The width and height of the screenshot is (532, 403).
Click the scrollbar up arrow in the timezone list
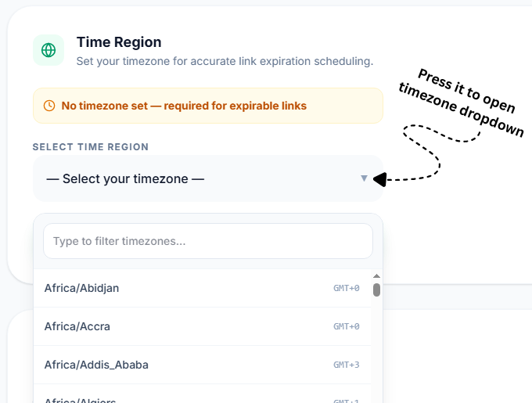pos(376,275)
